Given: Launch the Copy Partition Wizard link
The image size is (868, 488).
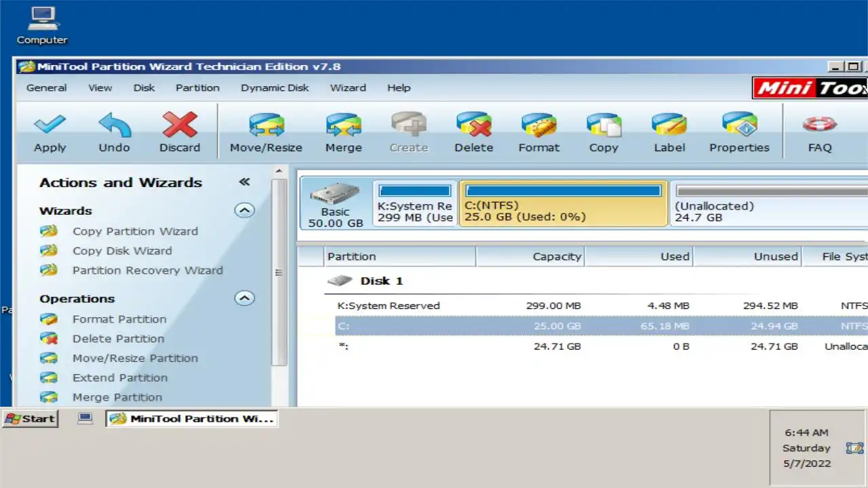Looking at the screenshot, I should tap(136, 231).
